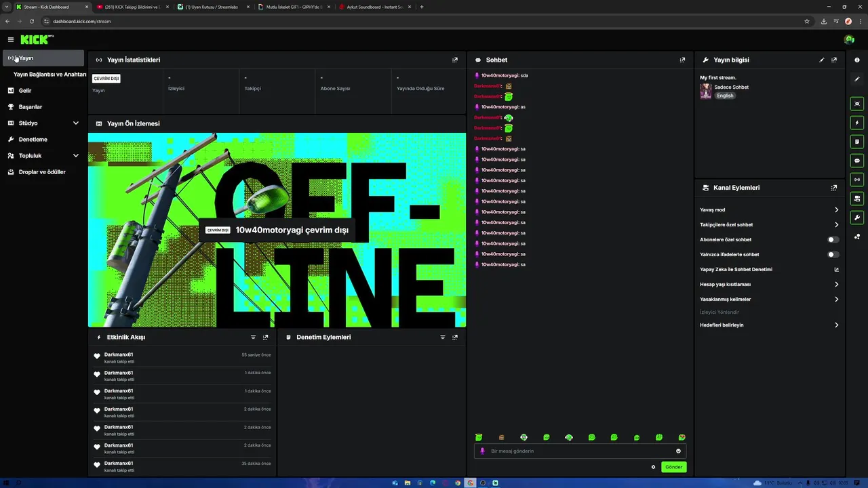Image resolution: width=868 pixels, height=488 pixels.
Task: Bookmark this page with the star icon
Action: click(x=807, y=21)
